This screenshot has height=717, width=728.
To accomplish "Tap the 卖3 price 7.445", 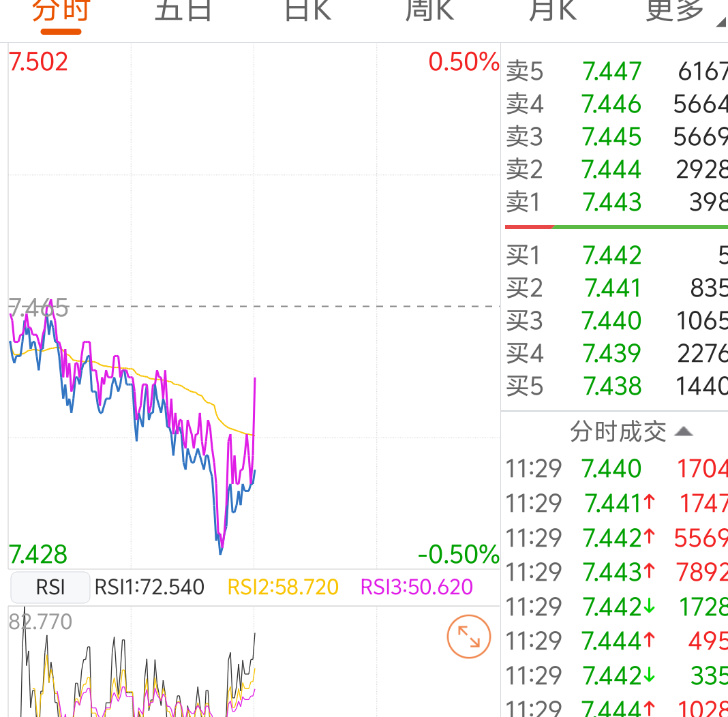I will click(612, 137).
